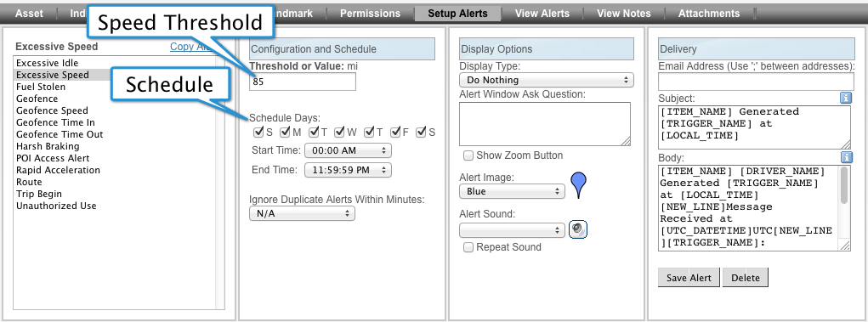Screen dimensions: 868x322
Task: Play the alert sound speaker icon
Action: pos(578,229)
